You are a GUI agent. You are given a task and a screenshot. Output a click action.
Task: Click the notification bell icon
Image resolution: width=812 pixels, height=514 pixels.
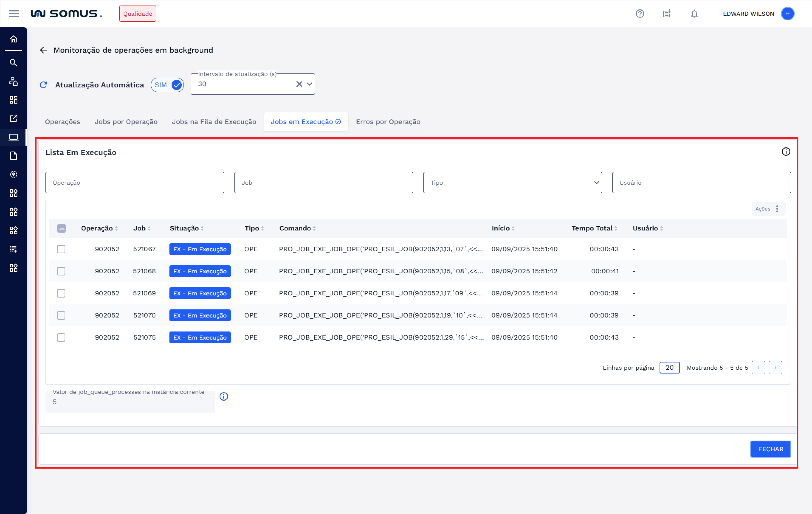pos(694,14)
